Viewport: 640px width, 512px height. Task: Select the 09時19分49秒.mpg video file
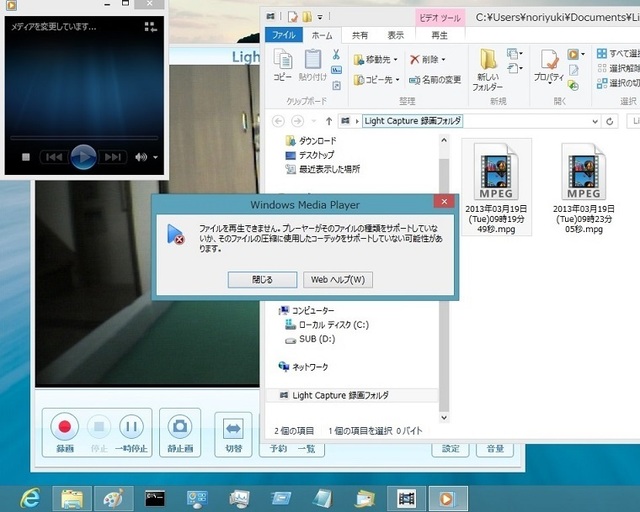(496, 187)
